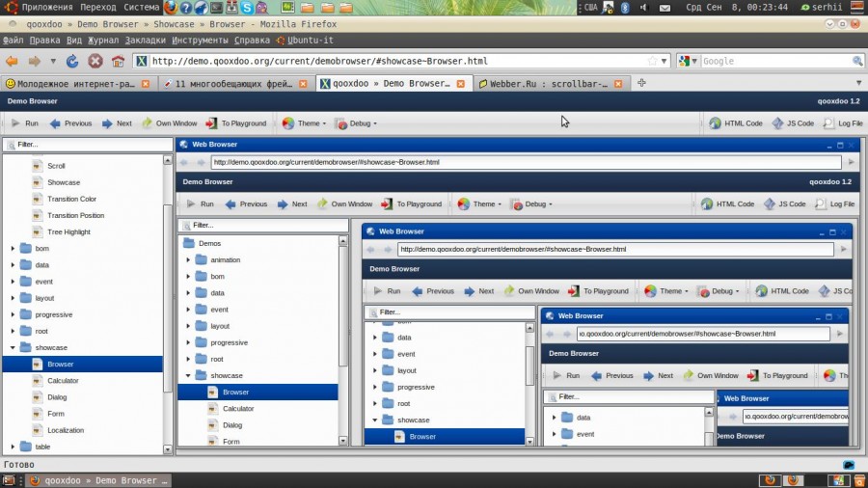Click Previous in third-level Demo Browser toolbar
Viewport: 868px width, 488px height.
pos(433,291)
